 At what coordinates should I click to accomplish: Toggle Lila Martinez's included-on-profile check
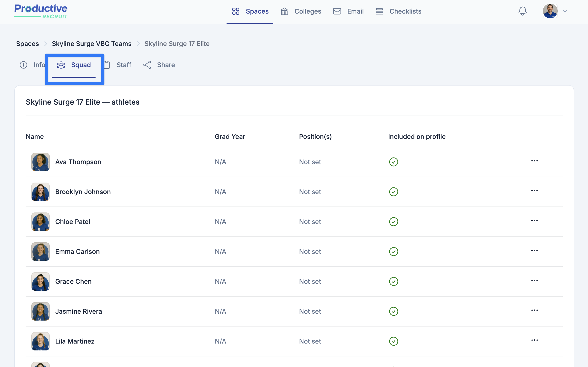pyautogui.click(x=393, y=341)
